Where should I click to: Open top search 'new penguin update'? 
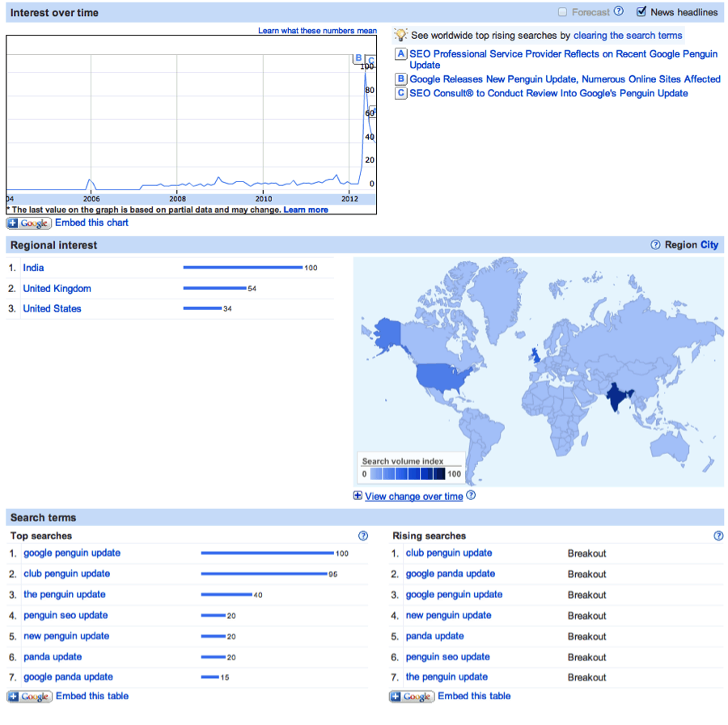point(66,636)
